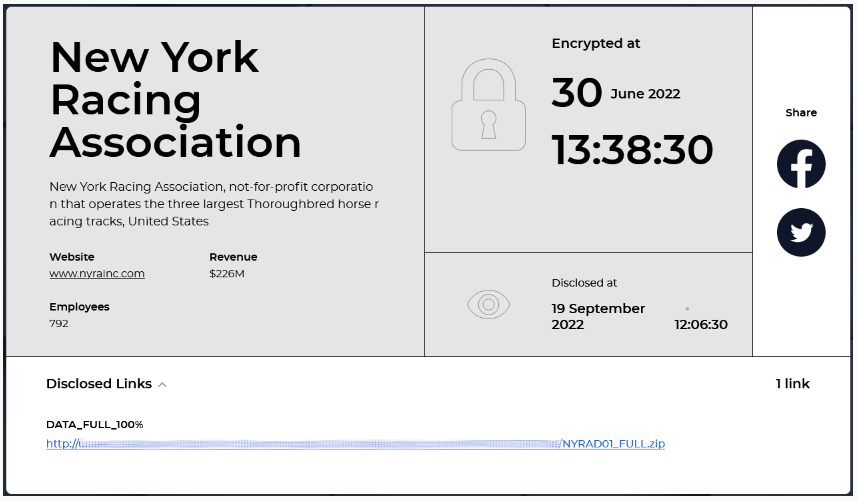
Task: Click the padlock encryption icon
Action: tap(489, 104)
